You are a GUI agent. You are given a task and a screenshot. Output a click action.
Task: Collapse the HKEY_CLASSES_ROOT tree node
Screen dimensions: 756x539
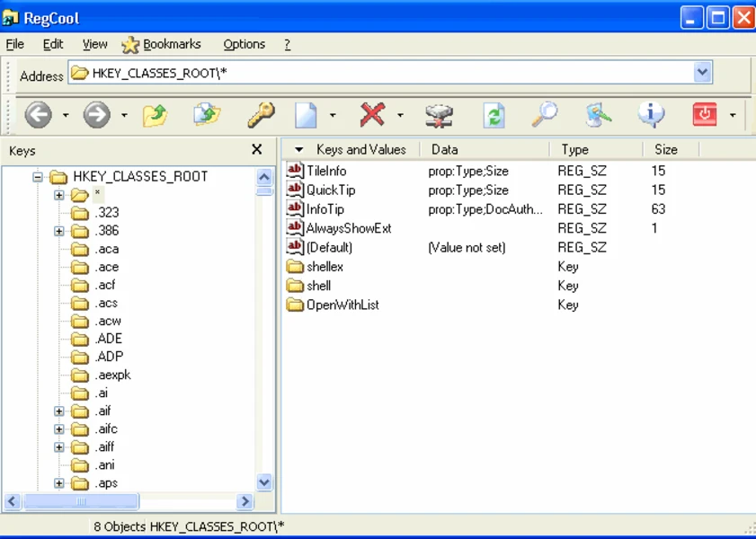click(x=38, y=177)
